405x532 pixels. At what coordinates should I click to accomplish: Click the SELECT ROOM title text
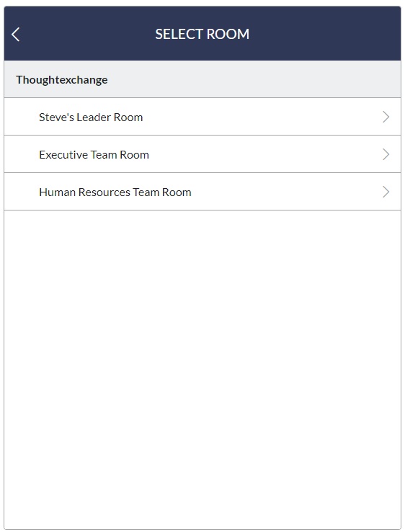(202, 35)
